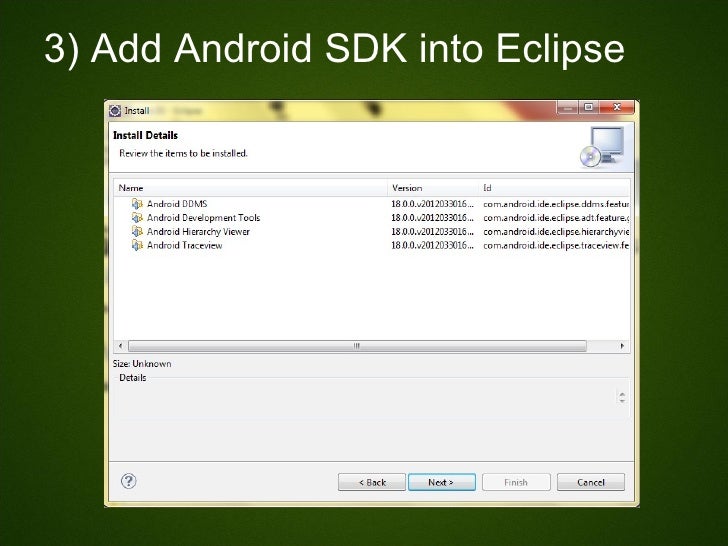Click the version cell for Android Traceview

click(432, 245)
